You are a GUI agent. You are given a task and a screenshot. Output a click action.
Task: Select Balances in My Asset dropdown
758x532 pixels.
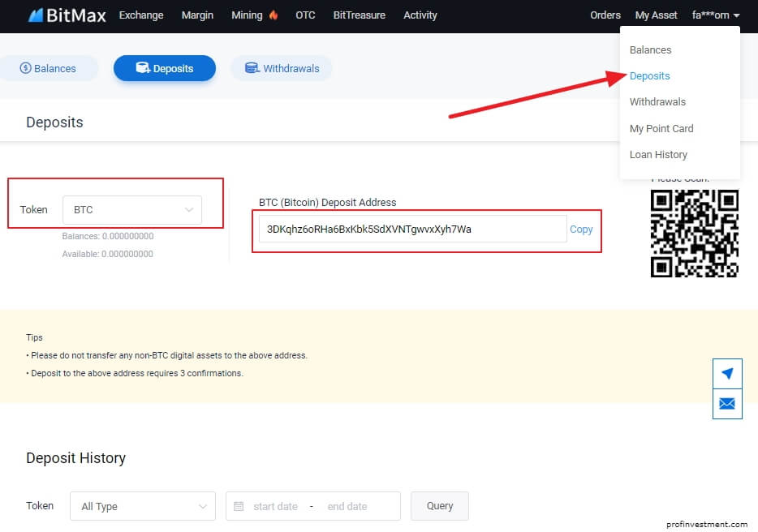coord(650,49)
